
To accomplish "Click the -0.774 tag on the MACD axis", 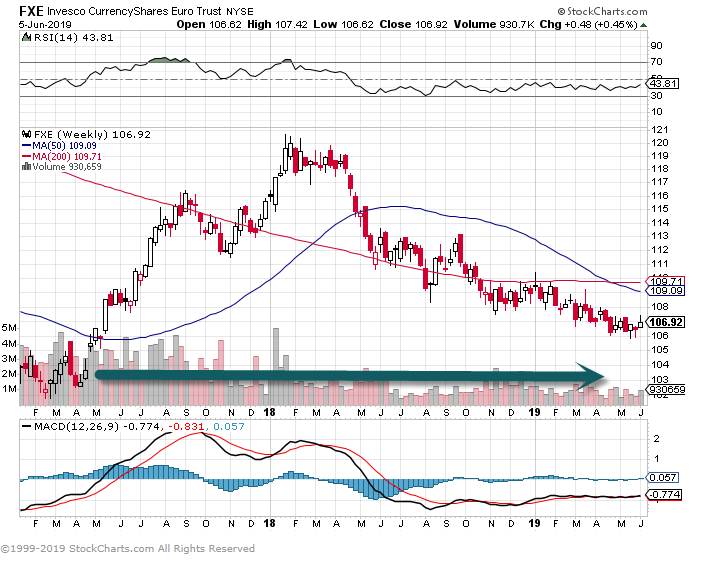I will click(x=664, y=495).
